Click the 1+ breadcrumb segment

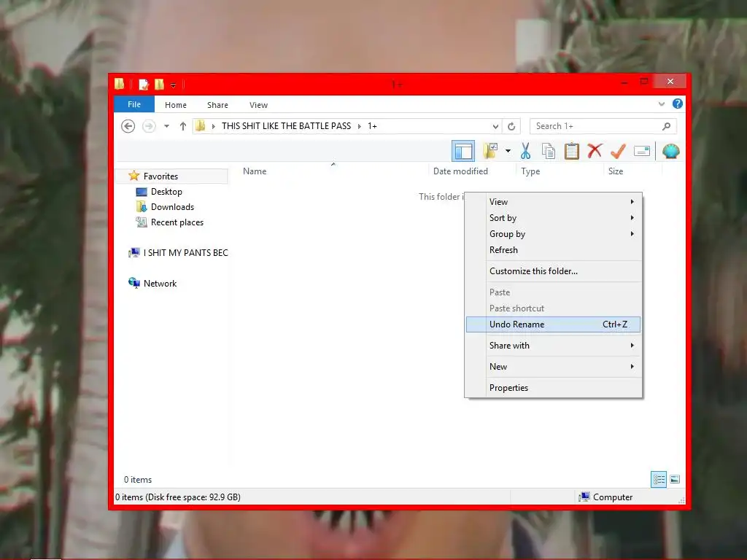click(x=372, y=126)
